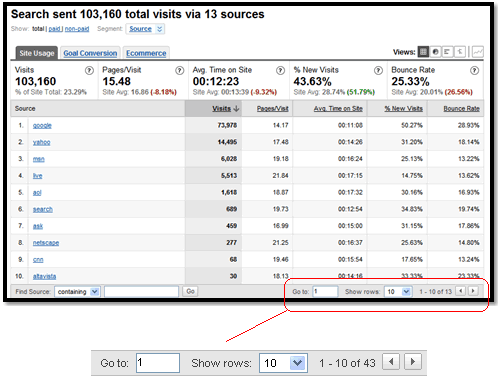Screen dimensions: 502x380
Task: Open the Source segment dropdown
Action: pyautogui.click(x=145, y=29)
